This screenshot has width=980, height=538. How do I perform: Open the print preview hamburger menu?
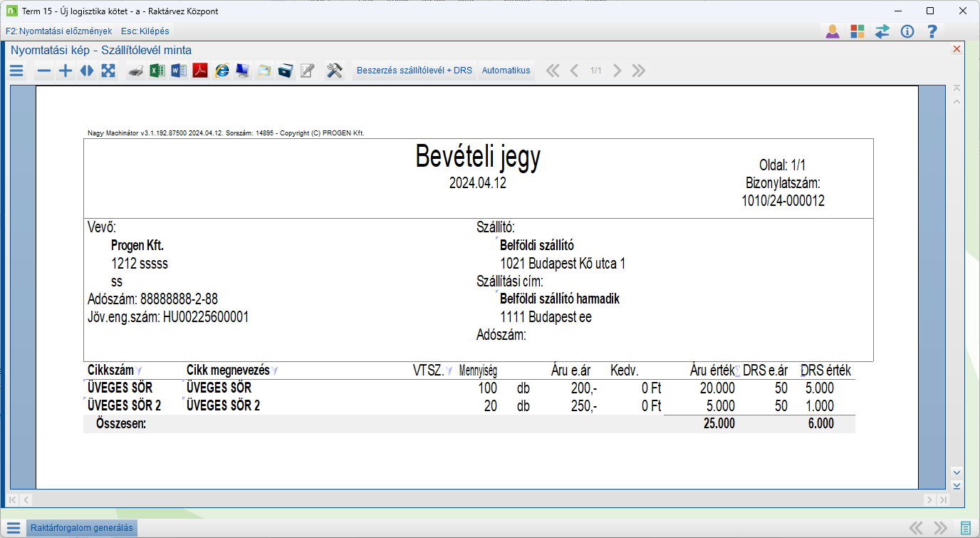click(x=16, y=71)
